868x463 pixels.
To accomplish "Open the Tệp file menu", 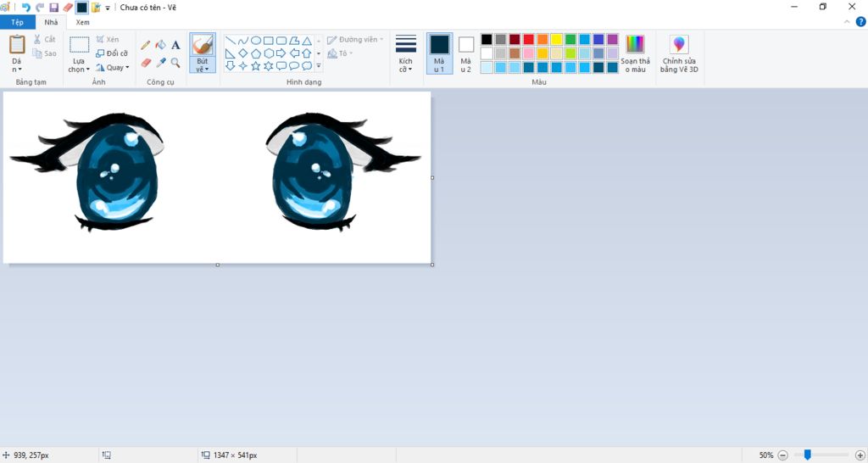I will tap(18, 22).
